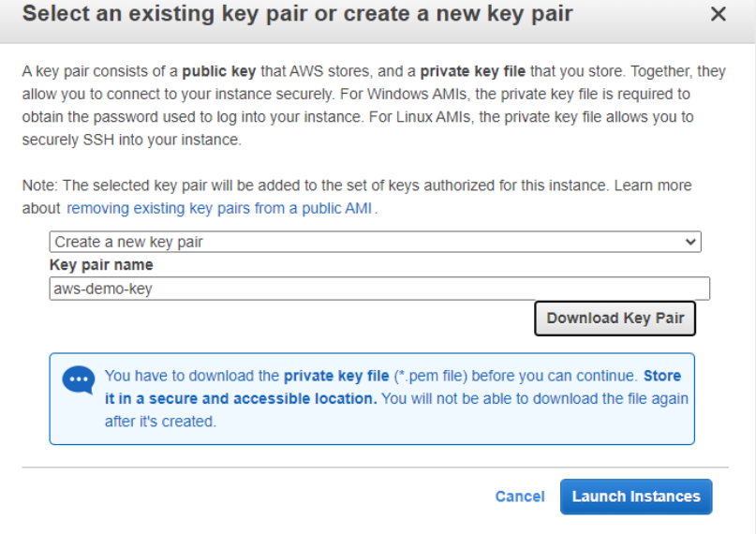This screenshot has width=756, height=534.
Task: Click the Key pair name label
Action: [101, 264]
